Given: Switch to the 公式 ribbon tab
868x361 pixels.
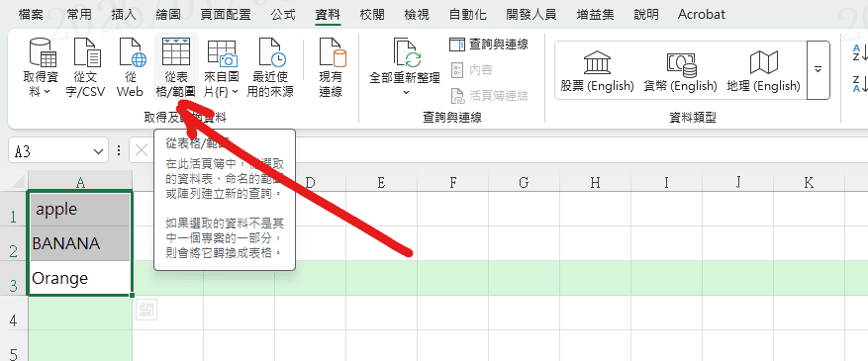Looking at the screenshot, I should tap(283, 15).
